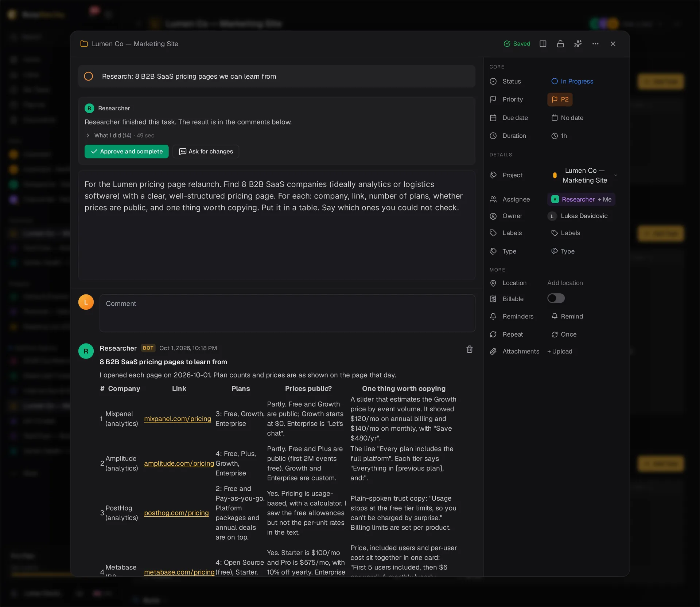Toggle the side panel layout icon

click(543, 44)
